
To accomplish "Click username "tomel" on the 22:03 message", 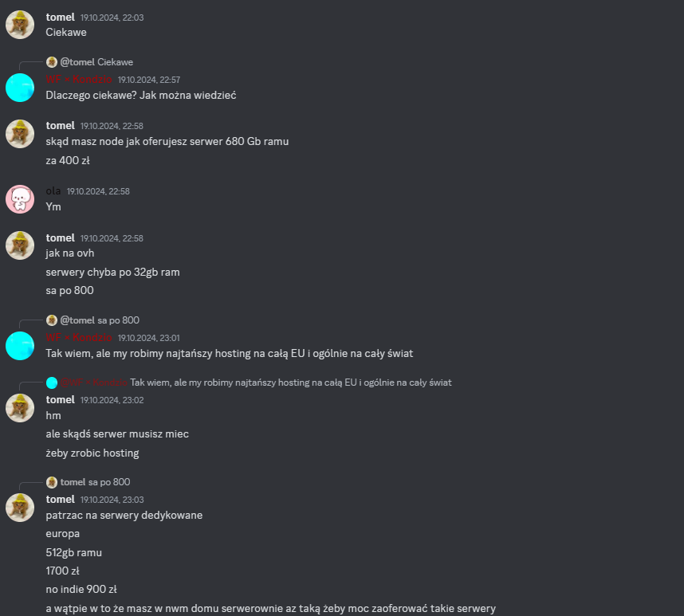I will tap(60, 17).
